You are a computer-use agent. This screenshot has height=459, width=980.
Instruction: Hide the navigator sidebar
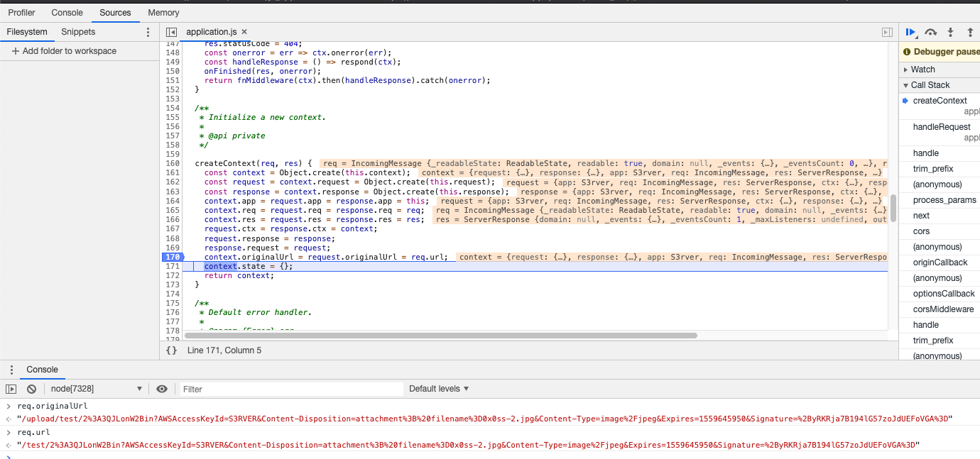171,31
